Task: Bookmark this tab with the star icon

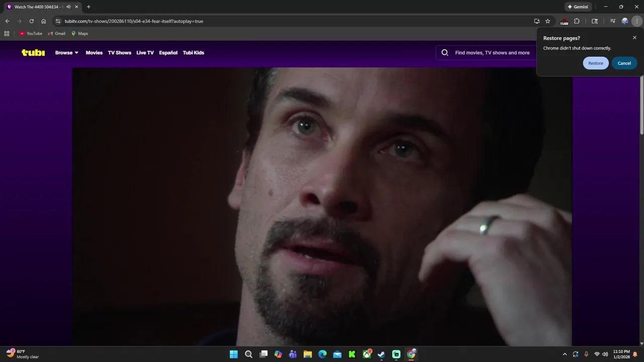Action: pos(548,21)
